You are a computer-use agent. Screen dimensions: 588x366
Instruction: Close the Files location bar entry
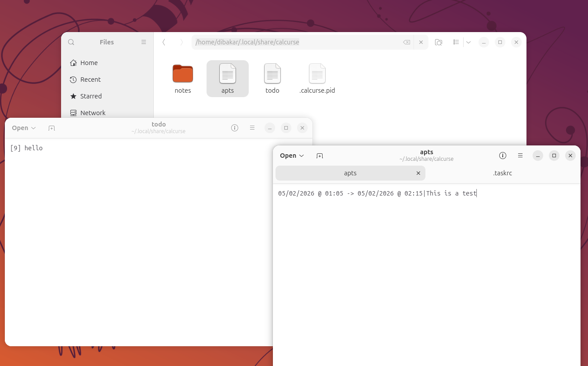pos(421,42)
